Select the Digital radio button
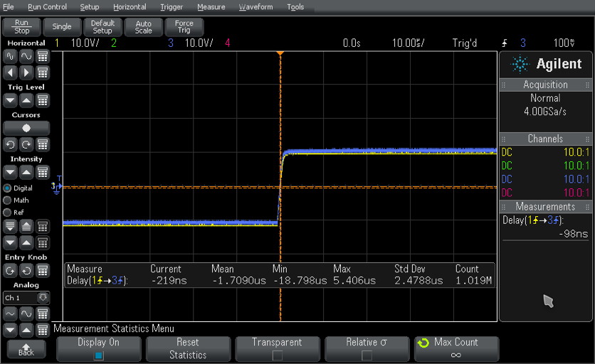The height and width of the screenshot is (364, 595). (x=7, y=188)
